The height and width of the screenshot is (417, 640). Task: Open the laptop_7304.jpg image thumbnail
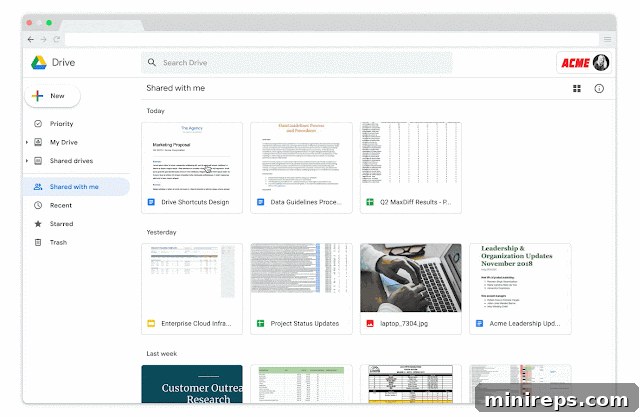pyautogui.click(x=411, y=278)
